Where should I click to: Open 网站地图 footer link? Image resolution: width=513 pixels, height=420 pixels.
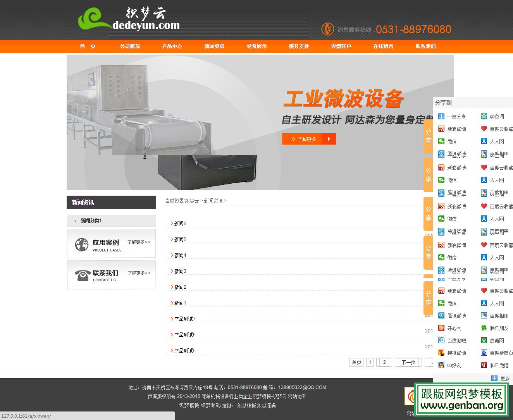tap(297, 396)
